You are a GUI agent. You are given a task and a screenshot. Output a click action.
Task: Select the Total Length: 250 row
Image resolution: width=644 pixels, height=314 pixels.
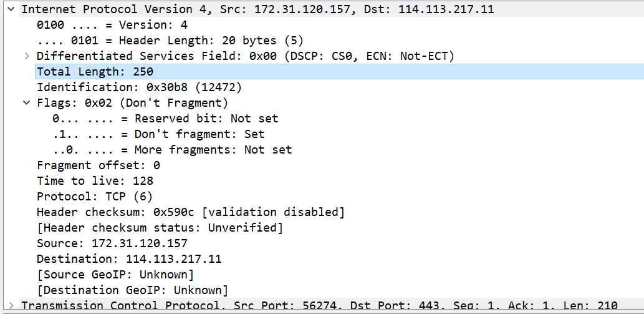coord(339,72)
